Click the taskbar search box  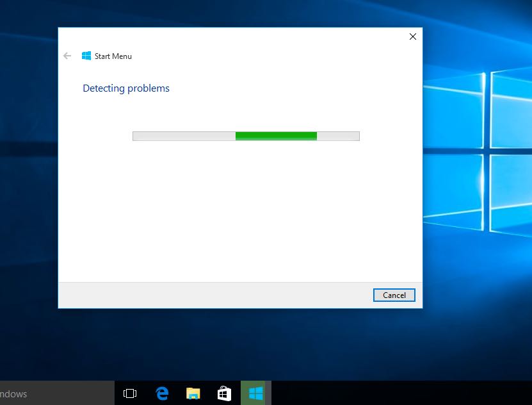(x=57, y=393)
